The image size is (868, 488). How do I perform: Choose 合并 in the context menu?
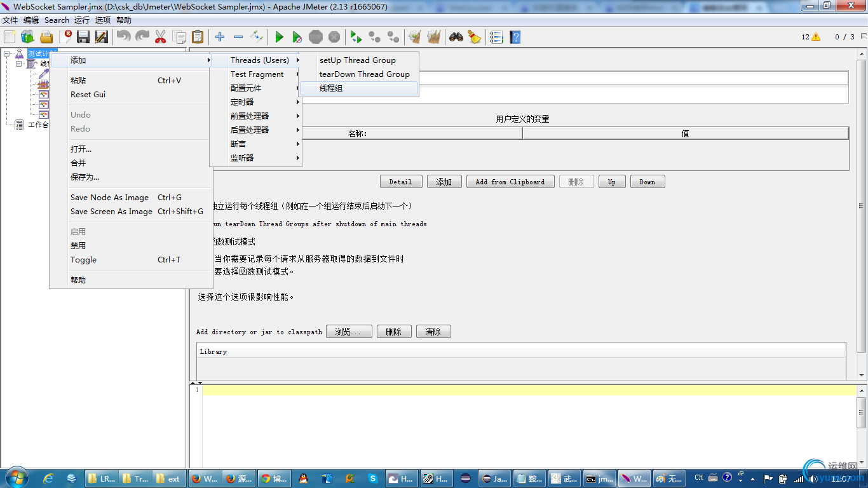pyautogui.click(x=131, y=163)
